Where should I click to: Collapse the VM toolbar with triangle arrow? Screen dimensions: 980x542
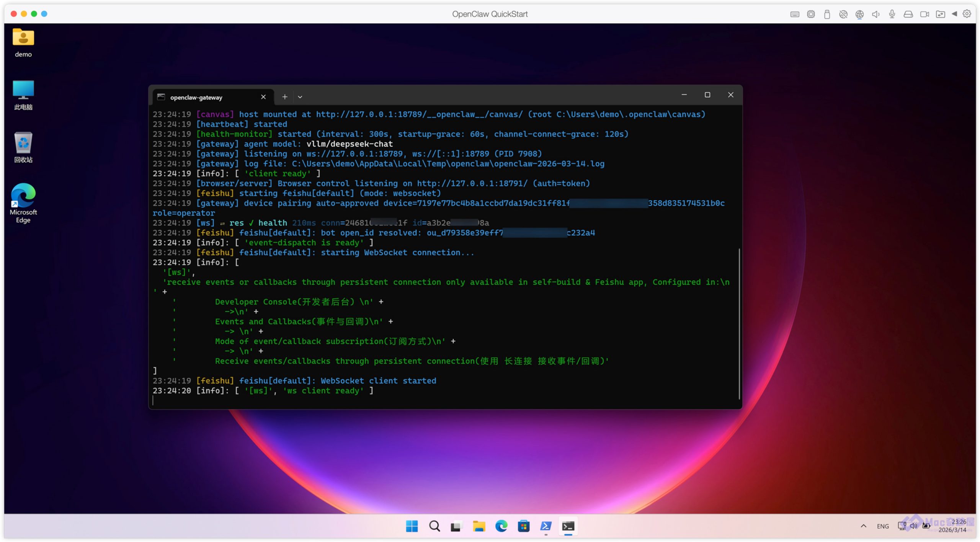click(x=954, y=14)
